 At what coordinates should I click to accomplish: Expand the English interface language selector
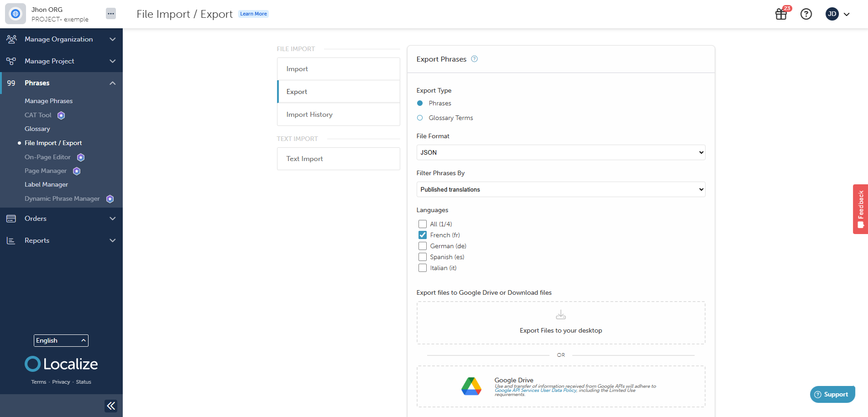(x=61, y=340)
